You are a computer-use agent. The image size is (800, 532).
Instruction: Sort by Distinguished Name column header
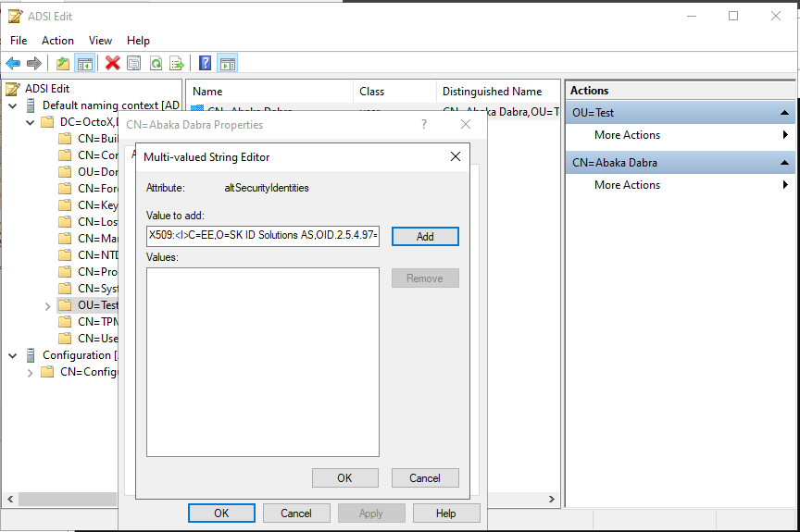(498, 92)
